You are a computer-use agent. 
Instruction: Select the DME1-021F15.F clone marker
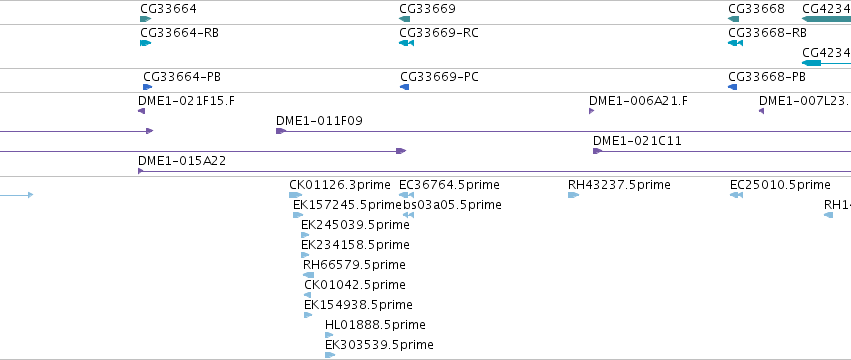coord(142,111)
